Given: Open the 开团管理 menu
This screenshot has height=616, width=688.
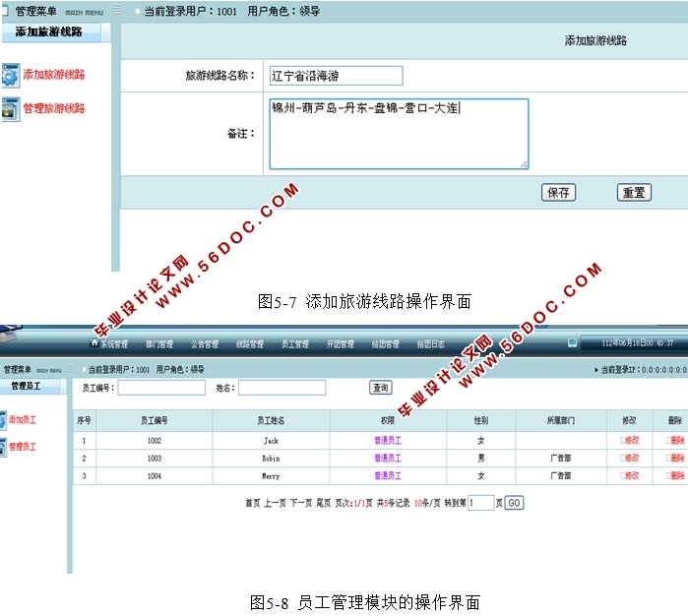Looking at the screenshot, I should click(x=340, y=344).
